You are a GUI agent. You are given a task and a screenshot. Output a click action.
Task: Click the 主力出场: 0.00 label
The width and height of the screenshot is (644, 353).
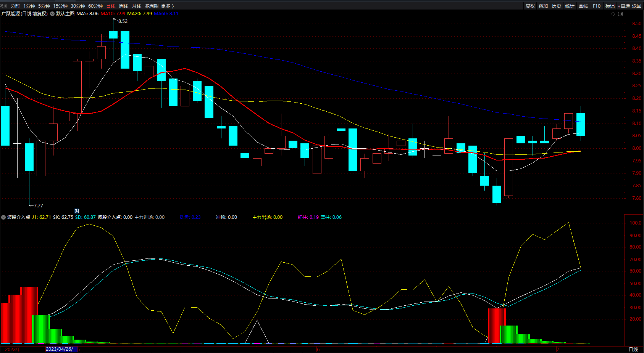[268, 217]
